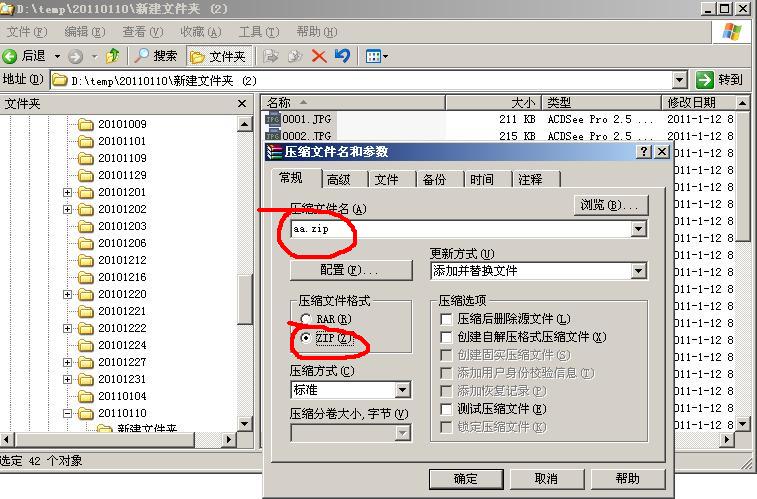Select the ZIP format radio button
757x499 pixels.
(x=306, y=338)
